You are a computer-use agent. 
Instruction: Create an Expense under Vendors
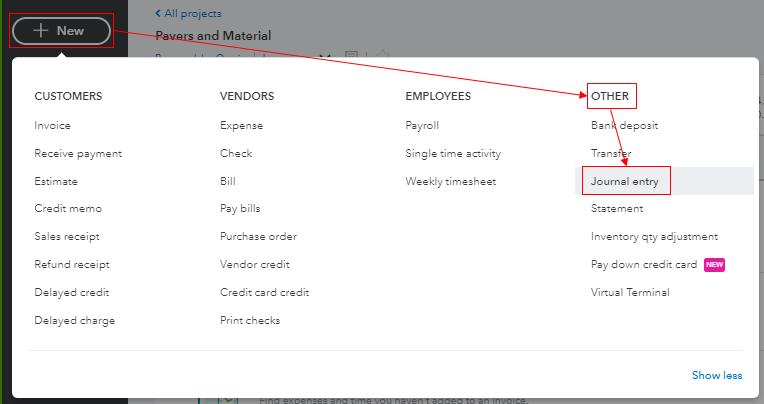click(241, 125)
